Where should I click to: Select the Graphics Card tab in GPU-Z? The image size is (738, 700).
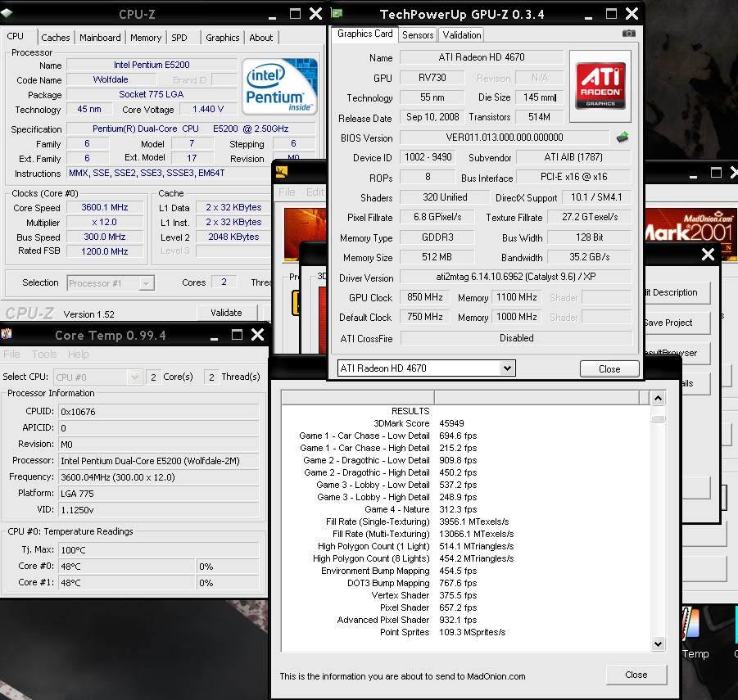click(x=364, y=34)
